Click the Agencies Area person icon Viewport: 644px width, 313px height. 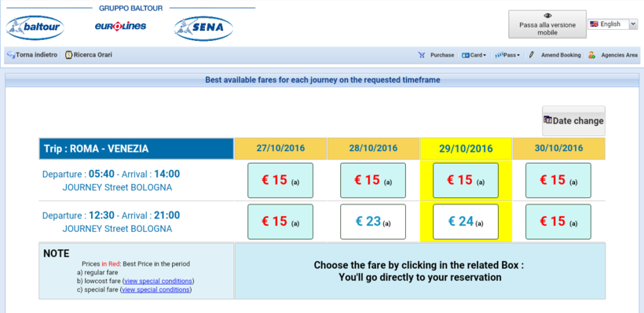point(591,55)
